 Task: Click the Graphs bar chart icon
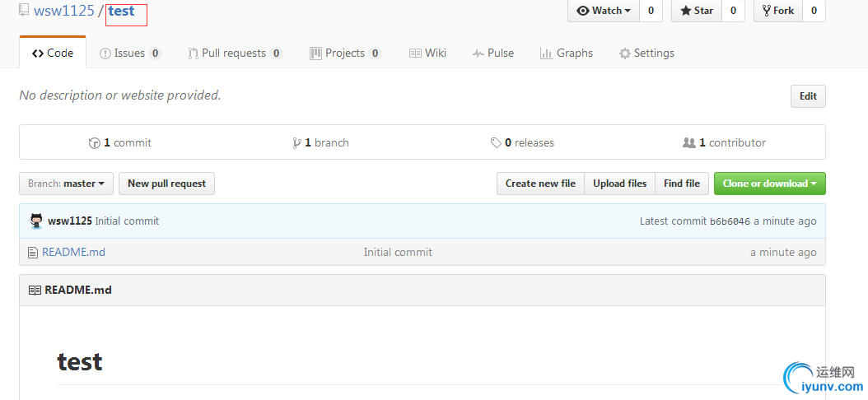pos(546,53)
